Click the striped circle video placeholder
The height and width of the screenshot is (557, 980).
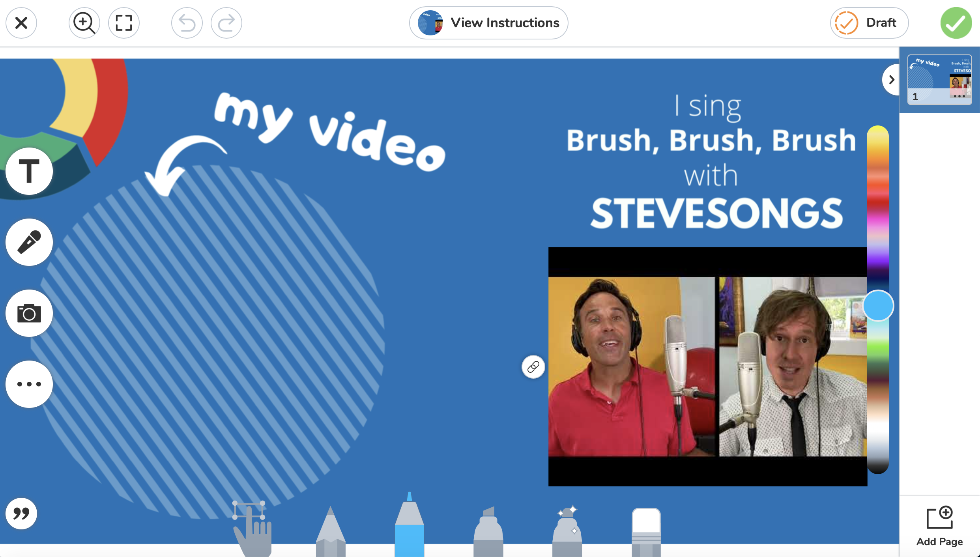[x=208, y=342]
